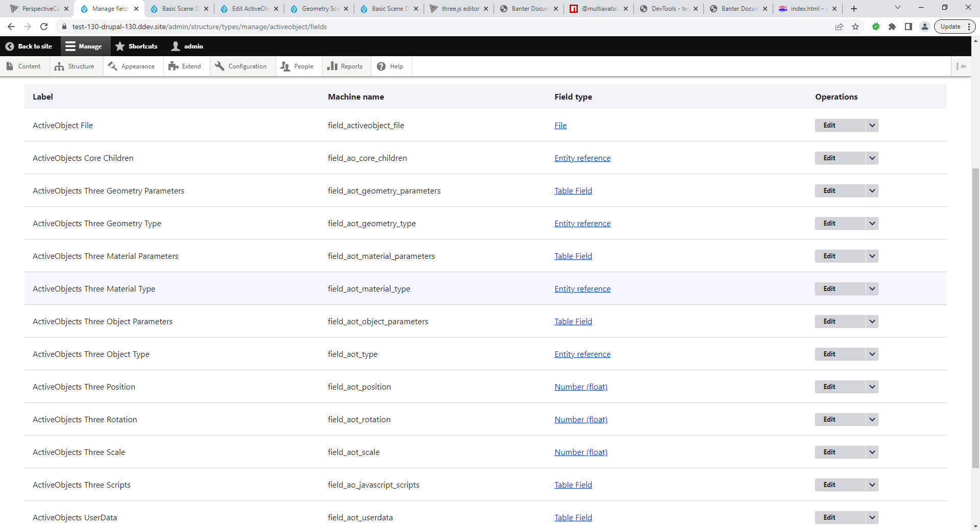The height and width of the screenshot is (531, 980).
Task: Expand operations dropdown for ActiveObjects Three Scripts
Action: point(872,485)
